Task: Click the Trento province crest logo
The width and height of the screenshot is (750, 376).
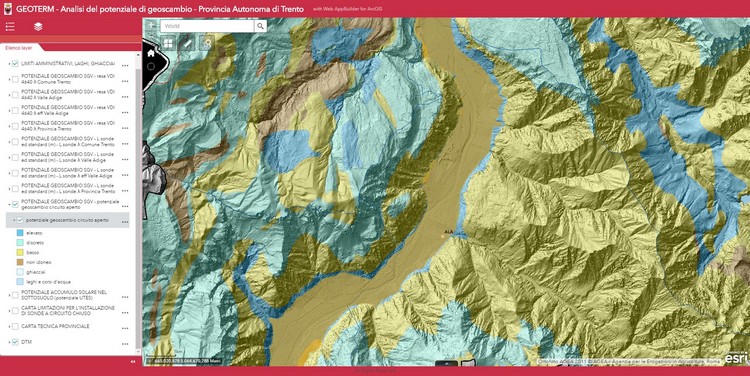Action: (8, 9)
